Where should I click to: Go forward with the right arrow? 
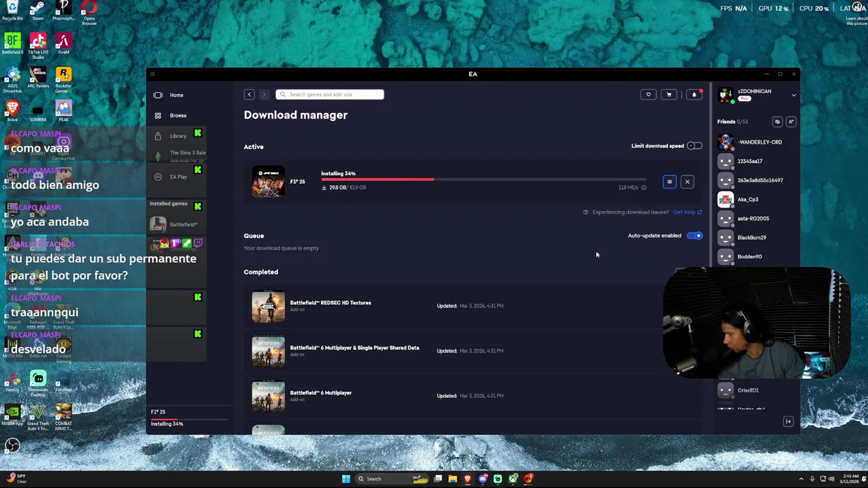[264, 95]
